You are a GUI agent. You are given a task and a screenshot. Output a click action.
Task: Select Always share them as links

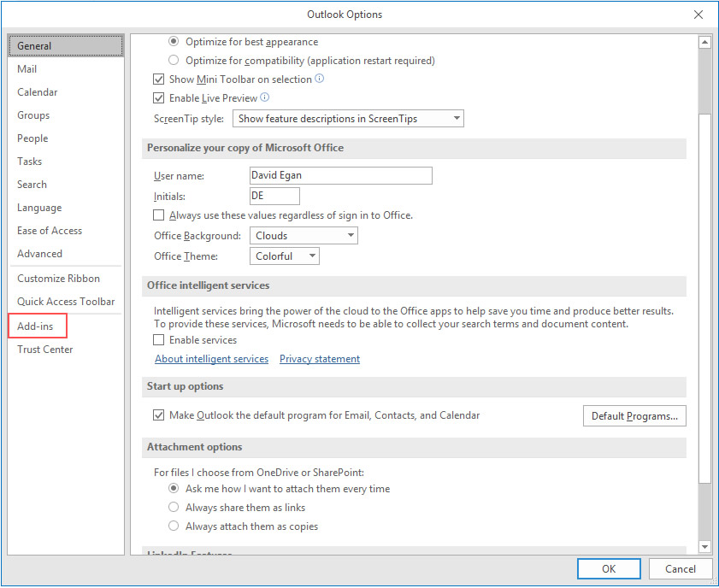[x=174, y=508]
